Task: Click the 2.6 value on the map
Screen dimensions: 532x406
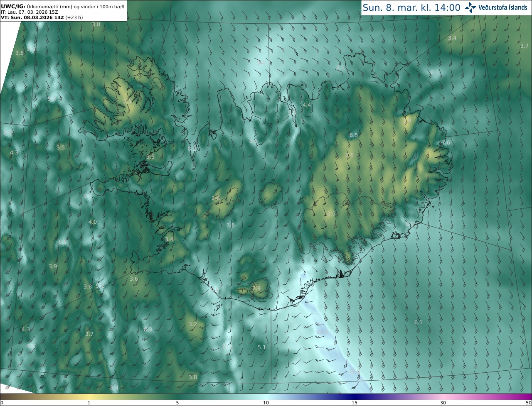Action: [x=216, y=198]
